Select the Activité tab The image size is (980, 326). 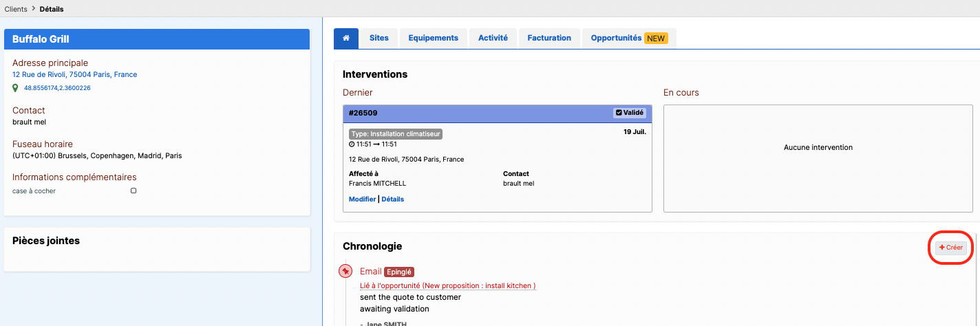coord(493,39)
